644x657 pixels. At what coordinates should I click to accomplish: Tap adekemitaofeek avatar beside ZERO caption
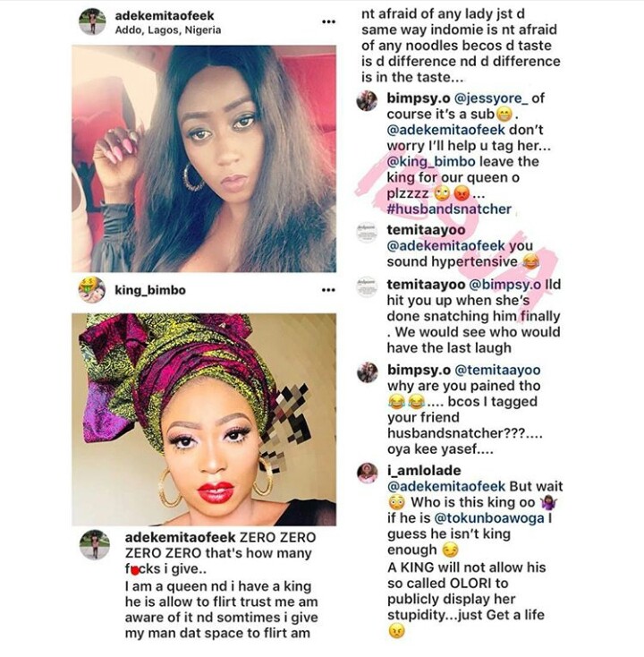click(95, 545)
